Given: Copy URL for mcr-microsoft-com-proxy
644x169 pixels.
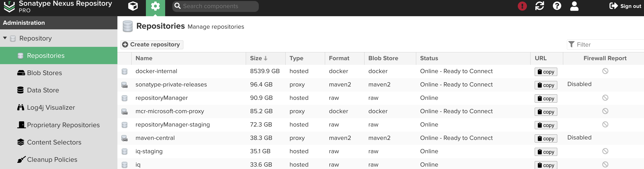Looking at the screenshot, I should [x=546, y=112].
